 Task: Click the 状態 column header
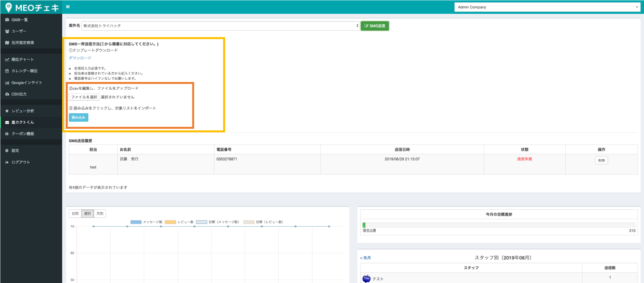pos(525,150)
